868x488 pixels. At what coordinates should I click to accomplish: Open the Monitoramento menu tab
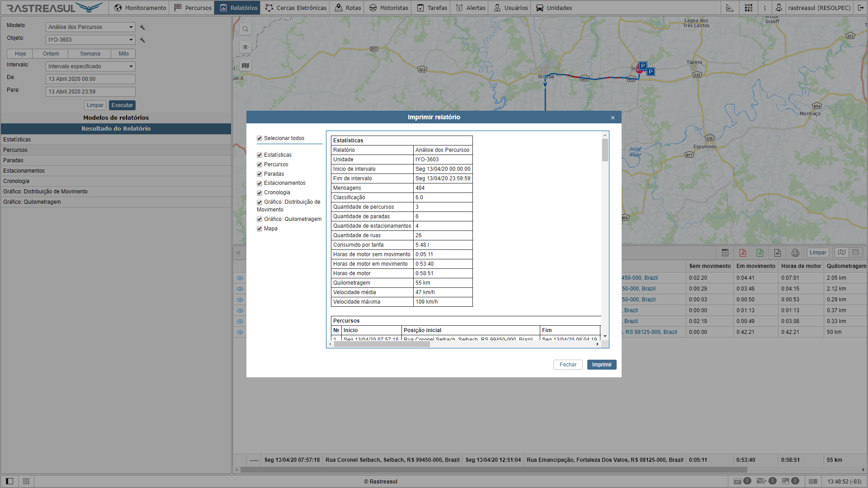click(140, 8)
